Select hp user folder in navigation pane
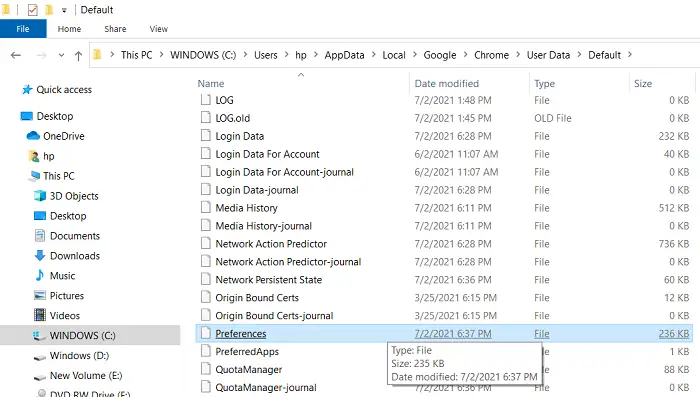 pos(49,156)
